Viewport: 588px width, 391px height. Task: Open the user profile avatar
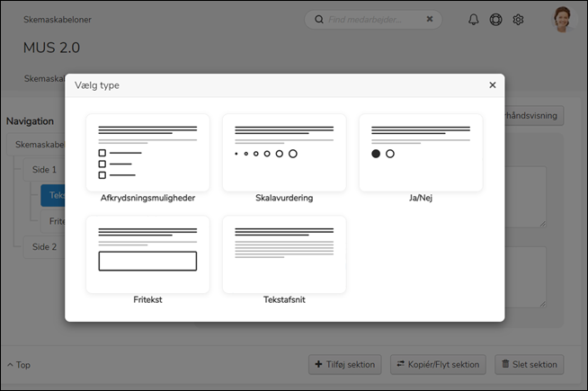point(562,19)
